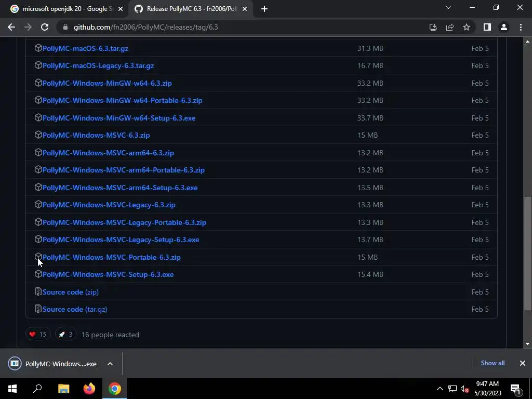Click scrollbar down arrow
The width and height of the screenshot is (532, 399).
[x=528, y=344]
